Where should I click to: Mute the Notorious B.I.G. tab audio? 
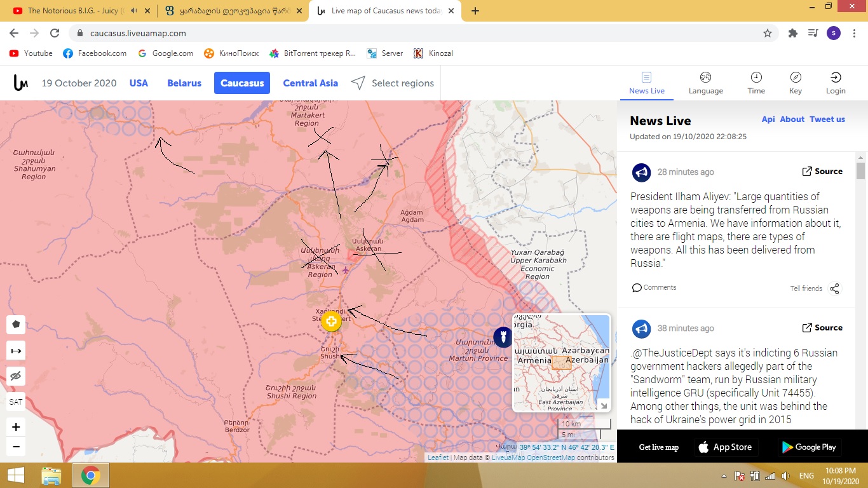coord(134,11)
